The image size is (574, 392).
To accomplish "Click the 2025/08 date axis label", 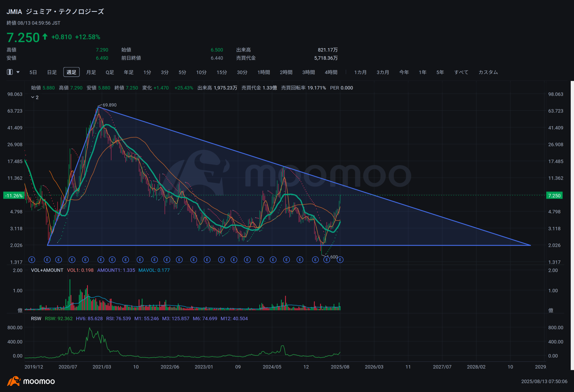I will point(340,367).
